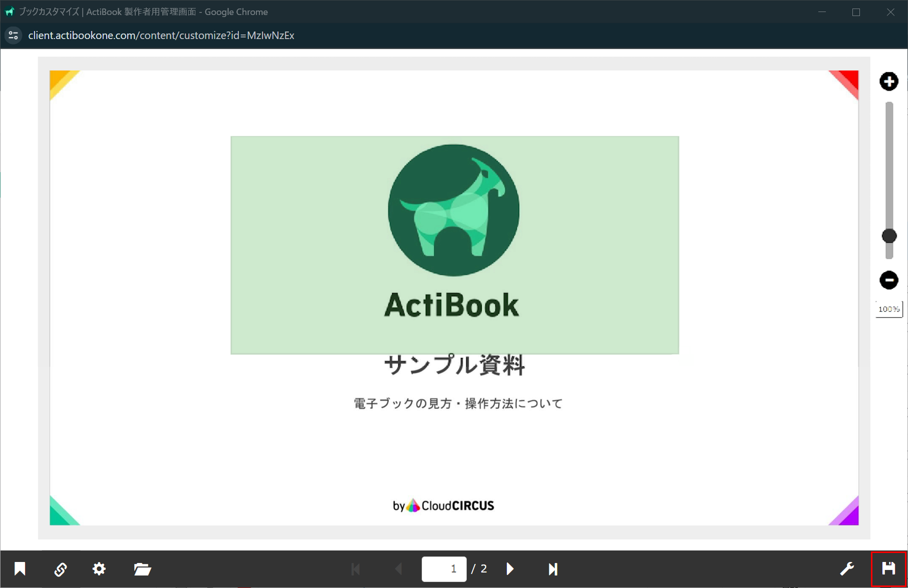The image size is (908, 588).
Task: Jump to last page button
Action: [553, 569]
